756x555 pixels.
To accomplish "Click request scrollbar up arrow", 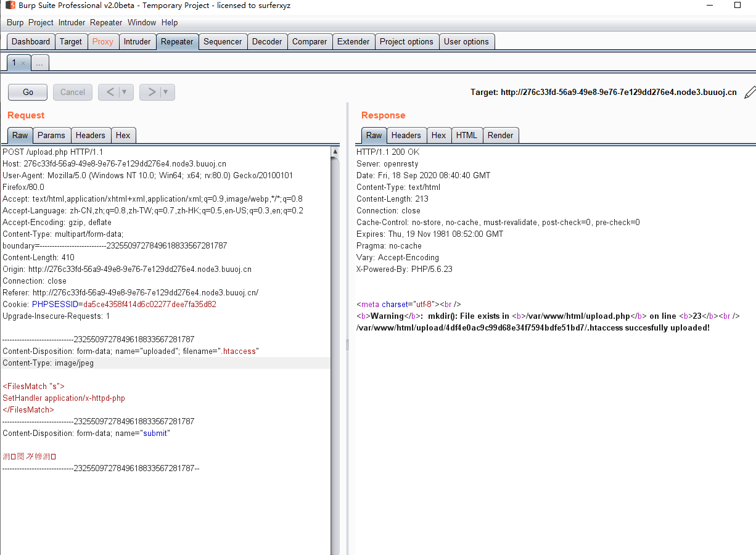I will 335,151.
